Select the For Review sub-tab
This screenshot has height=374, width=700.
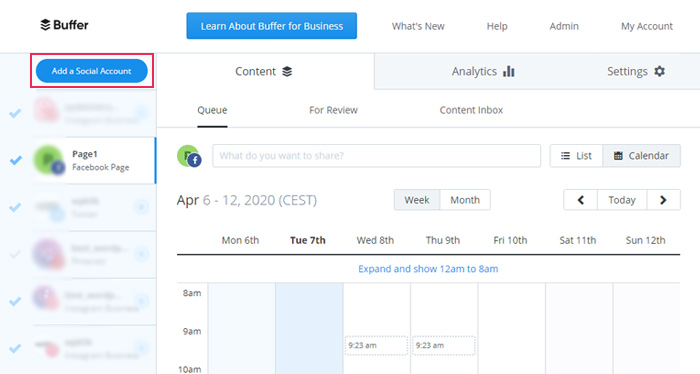pos(333,110)
